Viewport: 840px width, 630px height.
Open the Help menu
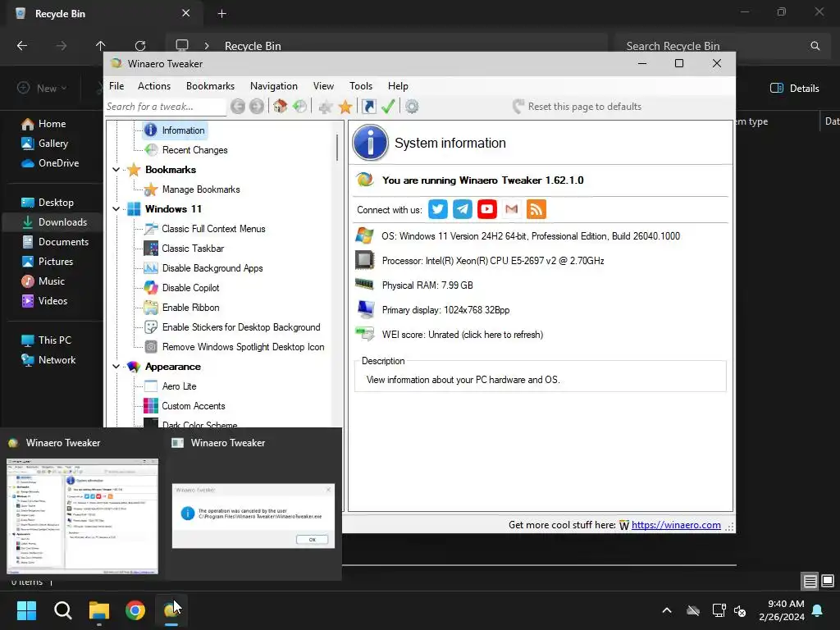398,85
